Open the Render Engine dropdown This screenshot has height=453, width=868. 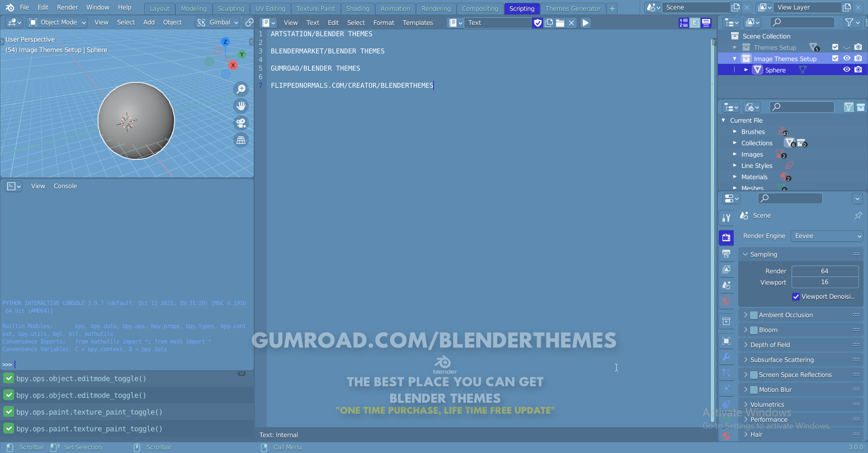tap(827, 236)
